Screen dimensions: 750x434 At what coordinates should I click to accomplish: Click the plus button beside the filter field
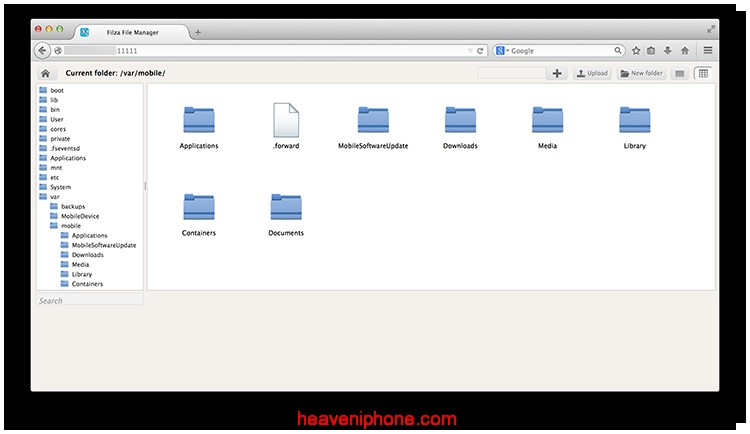point(557,73)
